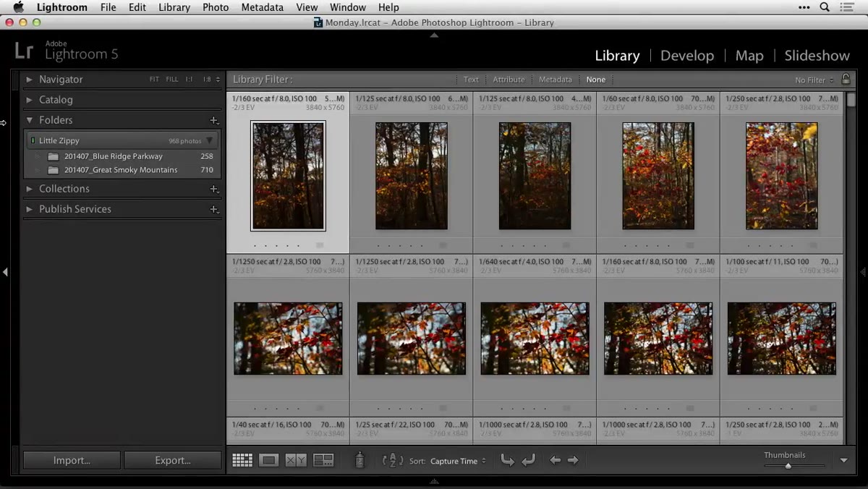This screenshot has height=489, width=868.
Task: Open Spotlight search in menu bar
Action: [x=825, y=7]
